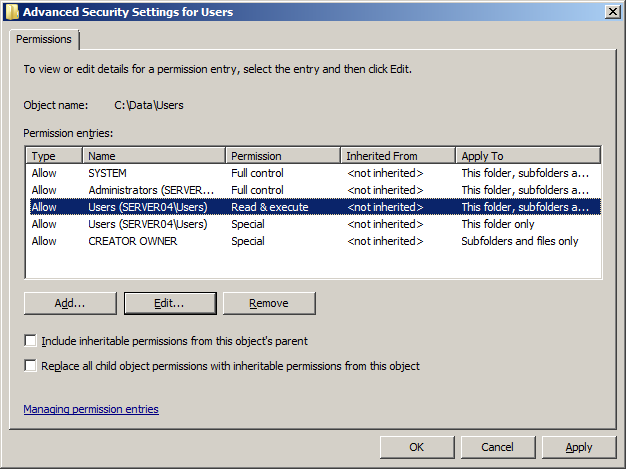Sort entries by the Type column header

point(55,156)
